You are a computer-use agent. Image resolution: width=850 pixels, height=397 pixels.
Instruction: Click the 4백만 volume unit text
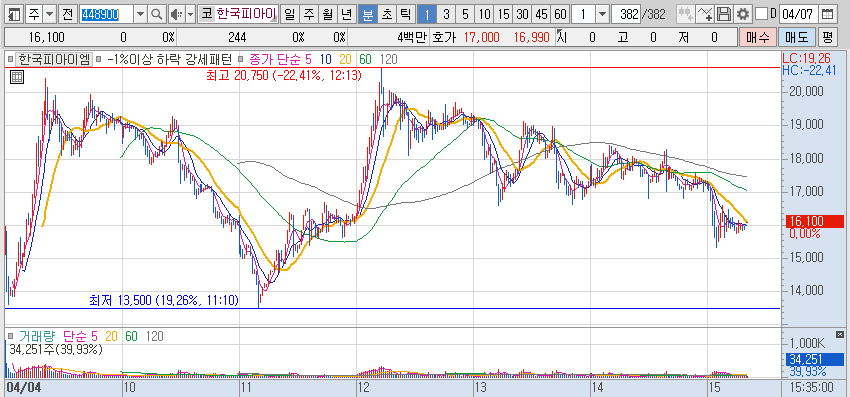click(413, 37)
